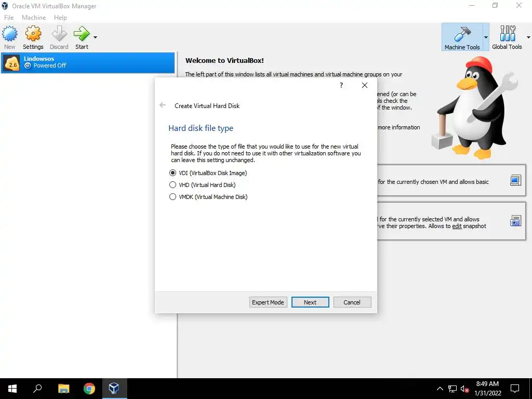Close the Create Virtual Hard Disk dialog
Screen dimensions: 532x399
(365, 85)
